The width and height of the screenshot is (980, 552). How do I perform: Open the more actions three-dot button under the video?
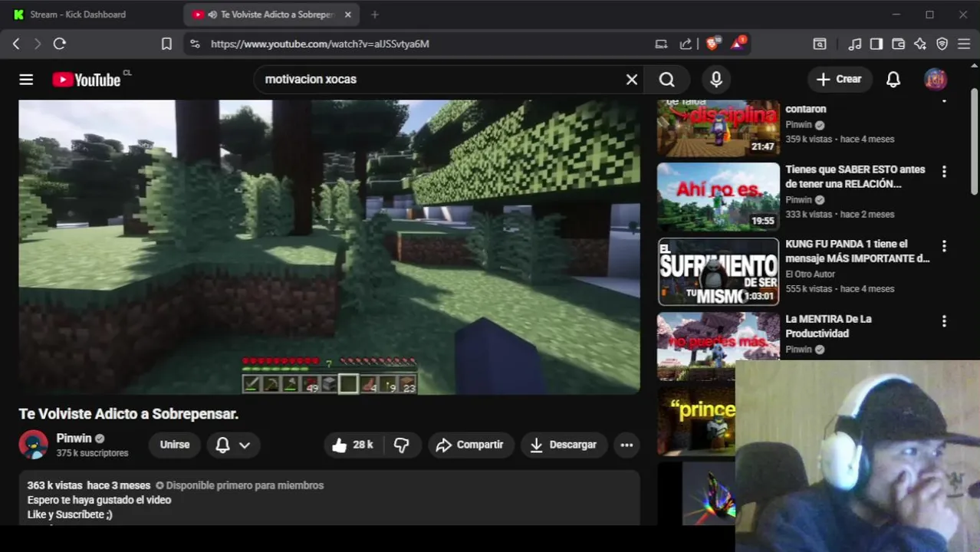coord(626,445)
